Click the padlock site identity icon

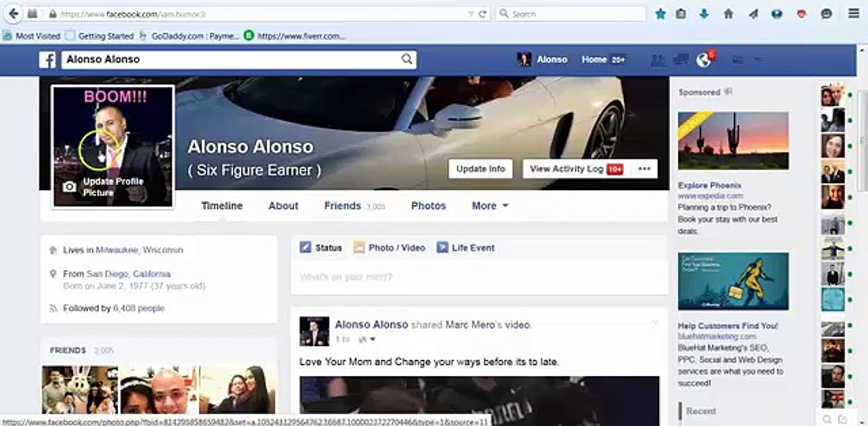pyautogui.click(x=53, y=14)
